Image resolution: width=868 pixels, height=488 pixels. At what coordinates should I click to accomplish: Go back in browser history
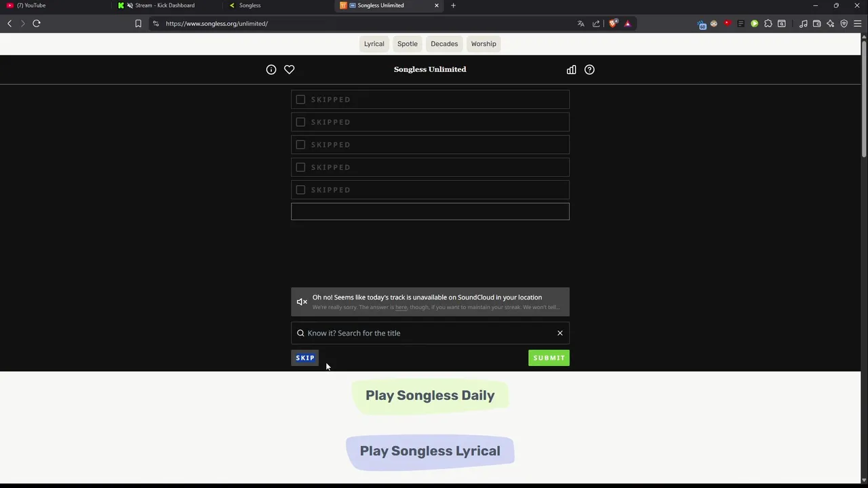pyautogui.click(x=9, y=24)
